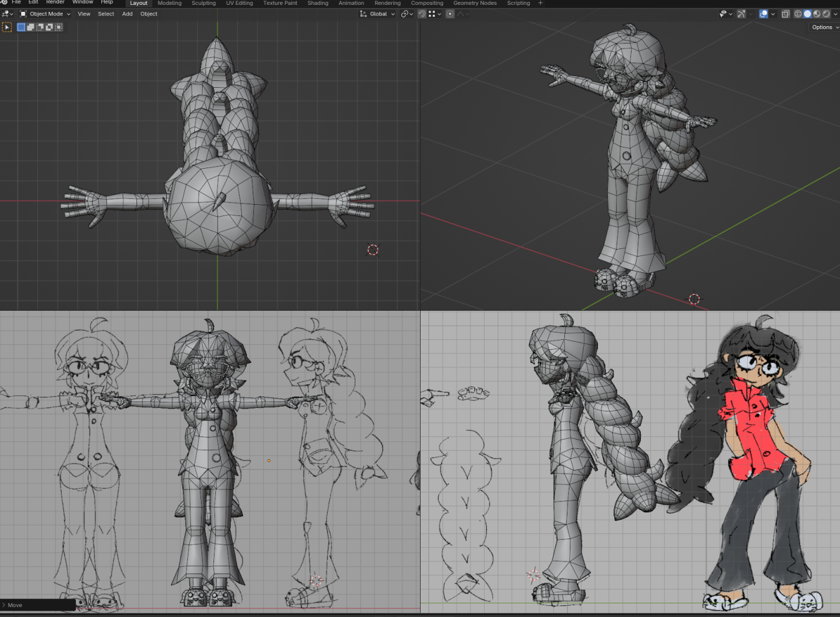Toggle X-ray mode
Viewport: 840px width, 617px height.
(x=785, y=14)
